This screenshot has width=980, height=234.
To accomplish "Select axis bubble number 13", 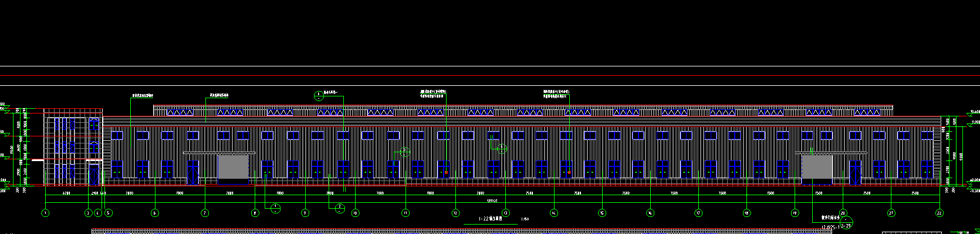I will (x=506, y=213).
